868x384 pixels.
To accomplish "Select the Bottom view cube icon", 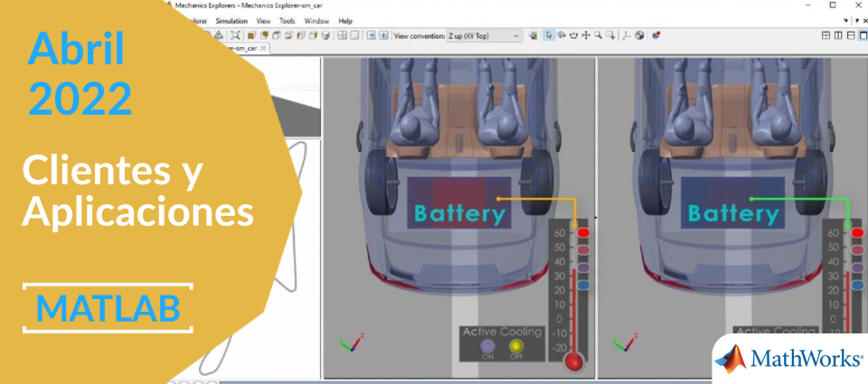I will [288, 35].
